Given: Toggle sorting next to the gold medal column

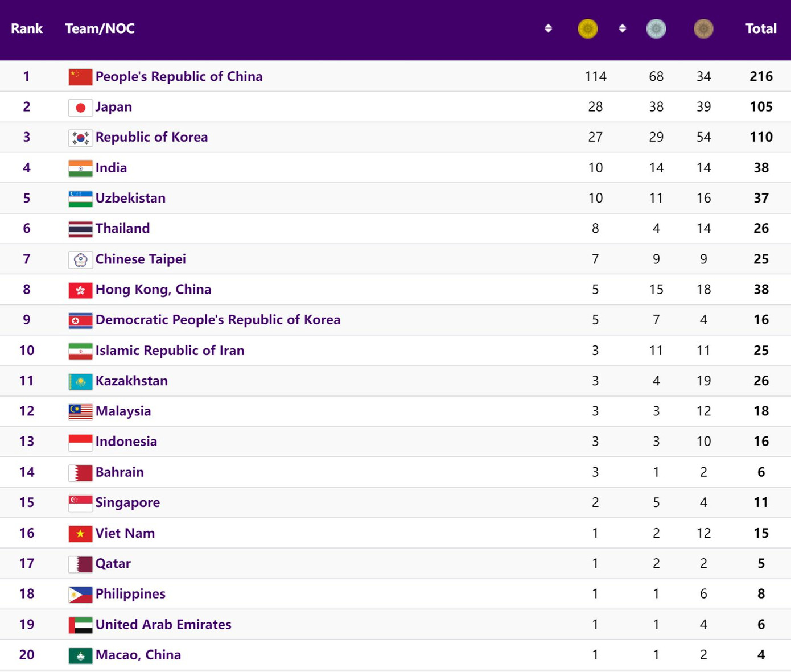Looking at the screenshot, I should (622, 28).
